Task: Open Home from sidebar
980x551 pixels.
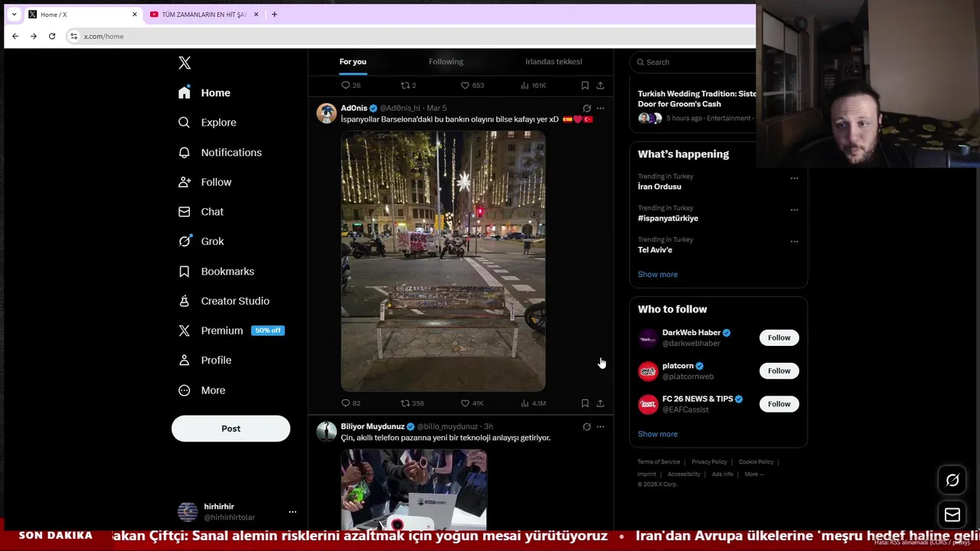Action: [204, 93]
